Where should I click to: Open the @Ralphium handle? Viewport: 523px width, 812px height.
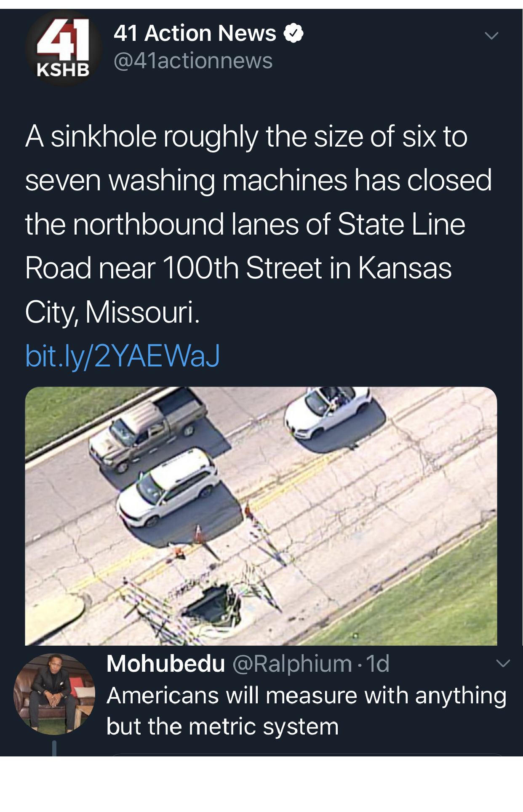coord(292,664)
